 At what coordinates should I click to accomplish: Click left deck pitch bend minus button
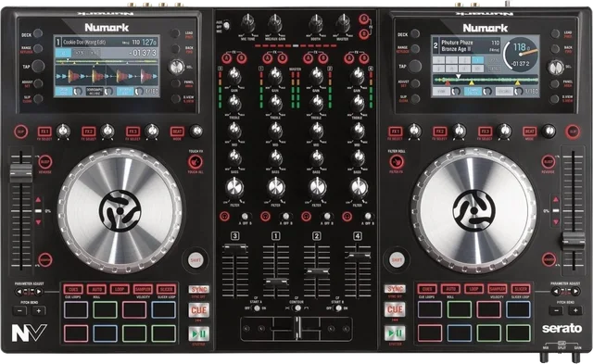19,310
